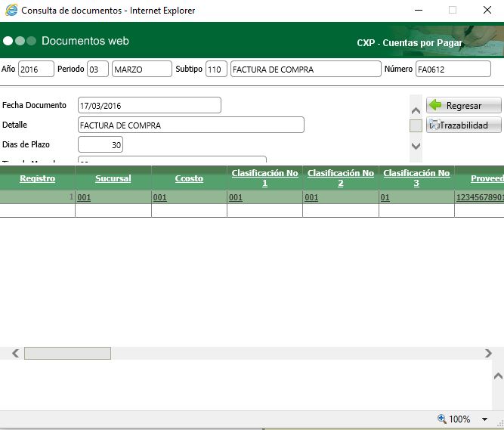Open the Trazabilidad button
This screenshot has width=504, height=430.
click(x=463, y=125)
